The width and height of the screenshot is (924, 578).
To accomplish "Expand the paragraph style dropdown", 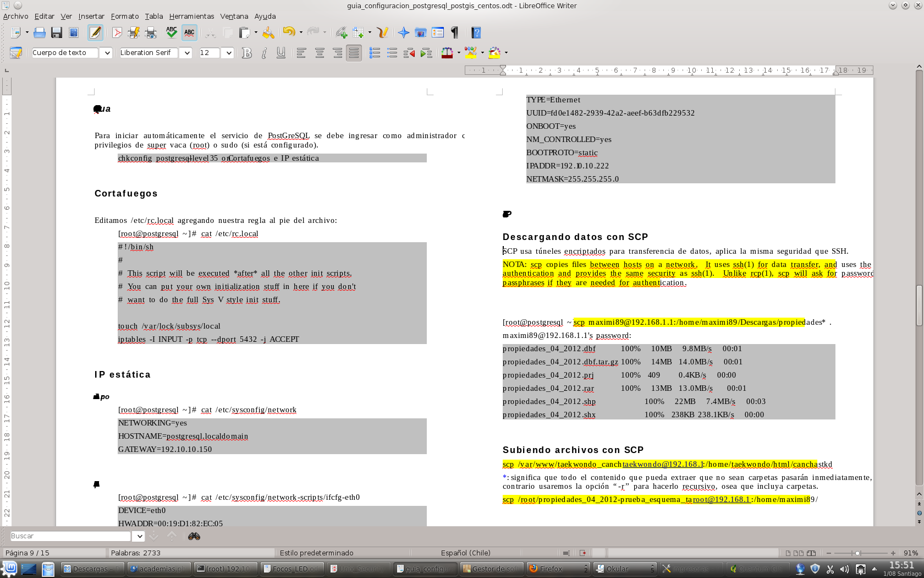I will (x=107, y=53).
